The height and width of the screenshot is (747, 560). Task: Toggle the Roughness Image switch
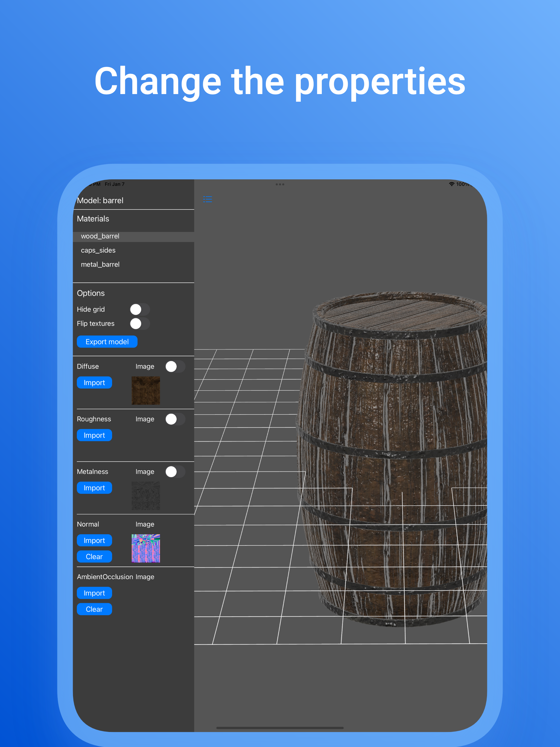pyautogui.click(x=175, y=419)
